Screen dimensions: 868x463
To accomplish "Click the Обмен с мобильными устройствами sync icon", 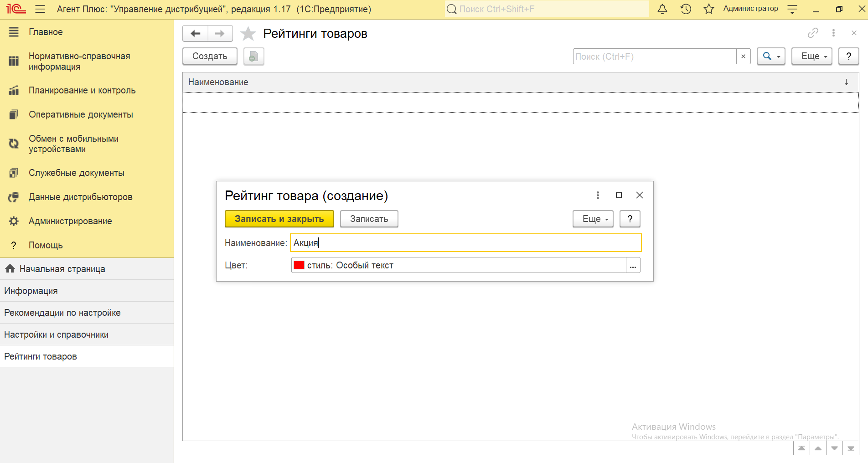I will point(14,144).
